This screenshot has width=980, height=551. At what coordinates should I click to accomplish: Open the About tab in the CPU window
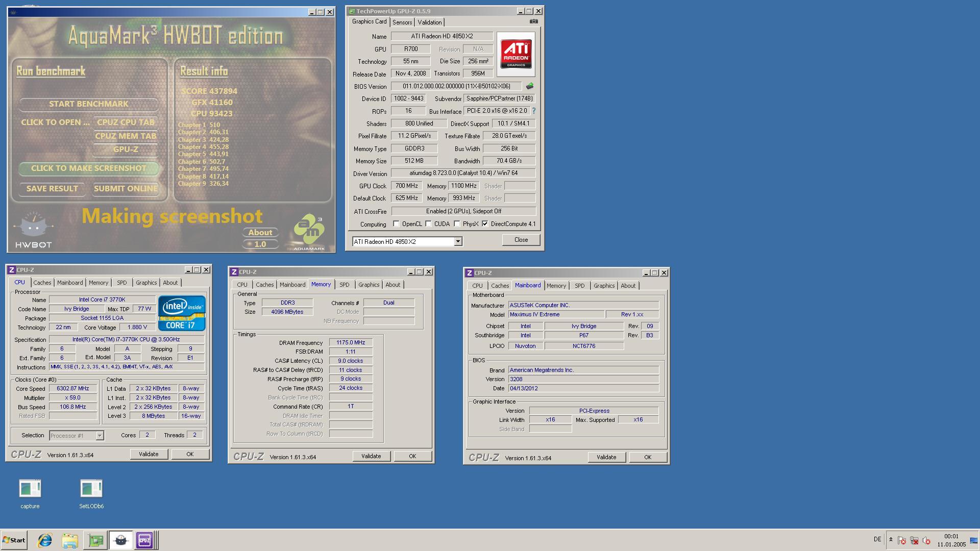[x=170, y=283]
